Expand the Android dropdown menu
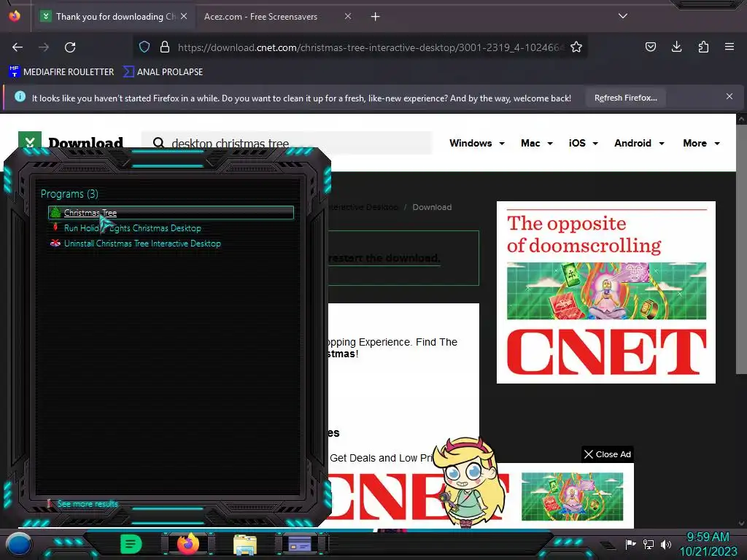 [x=639, y=144]
